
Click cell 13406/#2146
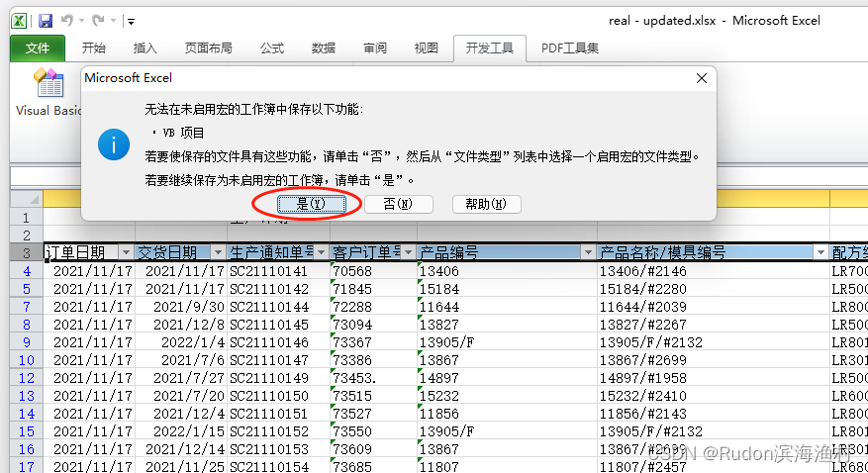tap(714, 271)
